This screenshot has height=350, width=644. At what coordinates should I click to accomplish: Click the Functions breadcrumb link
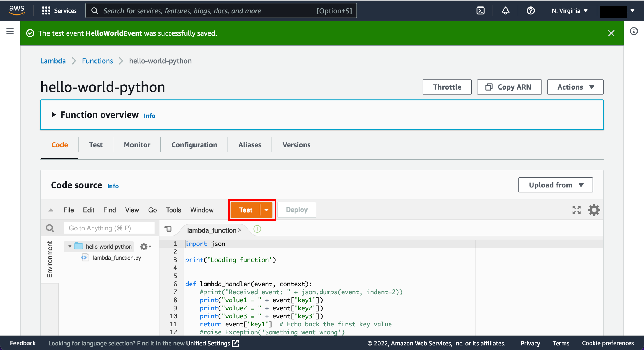point(97,61)
